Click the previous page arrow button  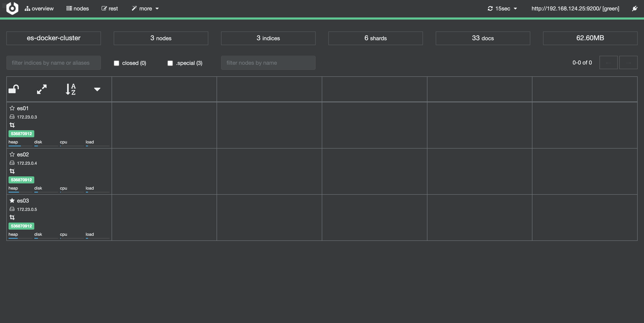pos(608,63)
